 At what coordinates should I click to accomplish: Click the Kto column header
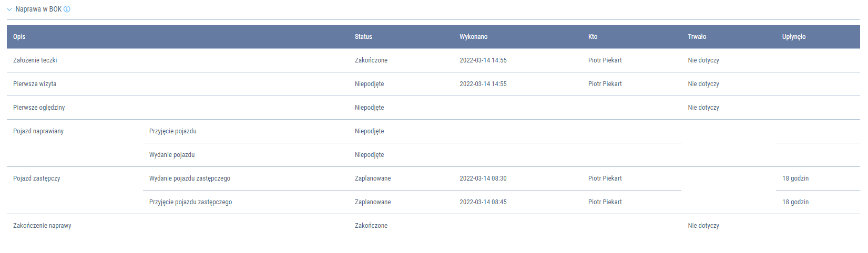[593, 37]
